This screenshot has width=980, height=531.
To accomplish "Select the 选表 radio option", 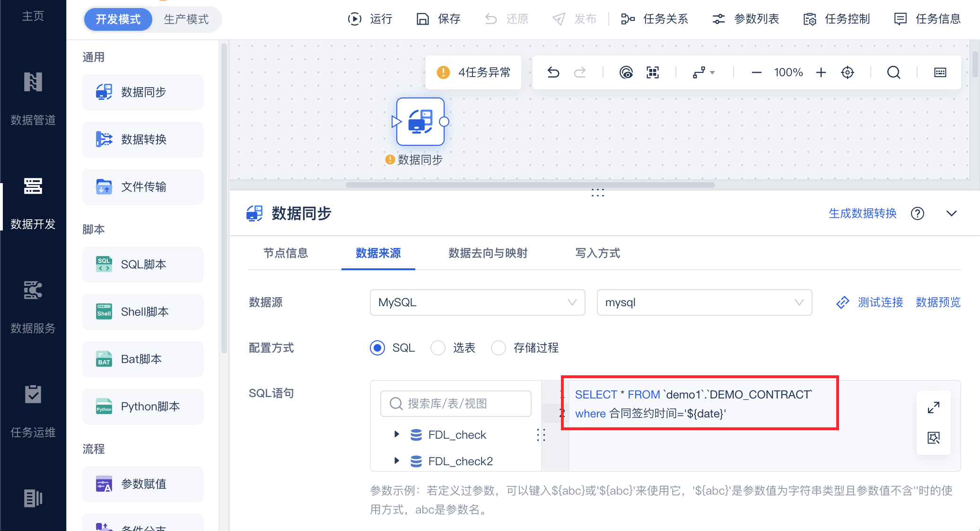I will click(438, 348).
